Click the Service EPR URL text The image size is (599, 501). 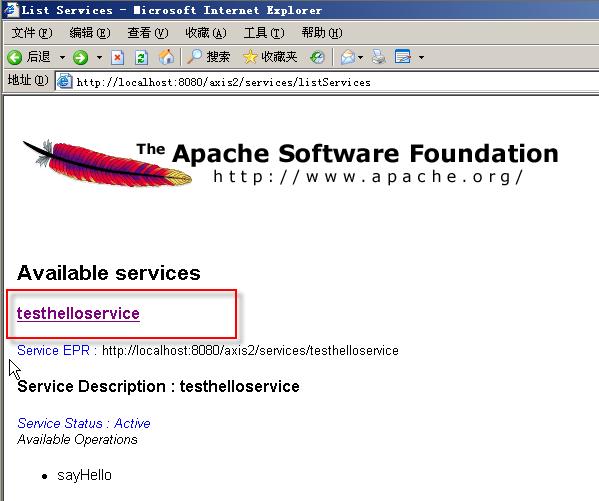(x=250, y=350)
